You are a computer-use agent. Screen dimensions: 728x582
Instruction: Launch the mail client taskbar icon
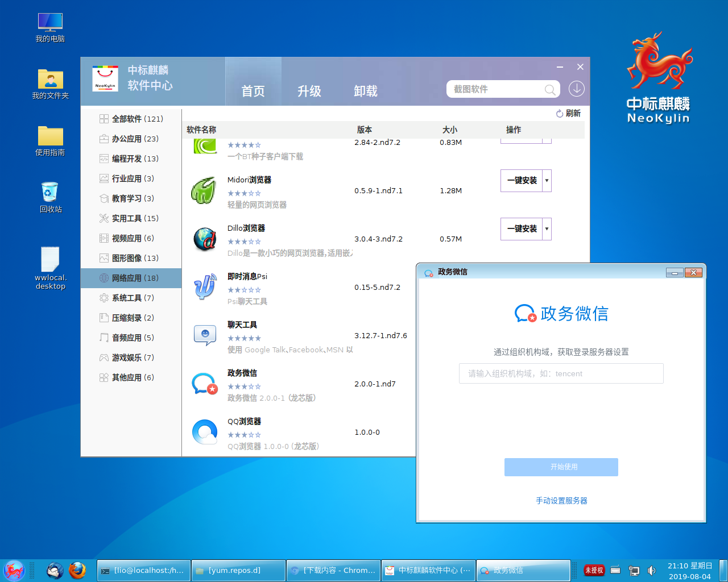(x=55, y=570)
